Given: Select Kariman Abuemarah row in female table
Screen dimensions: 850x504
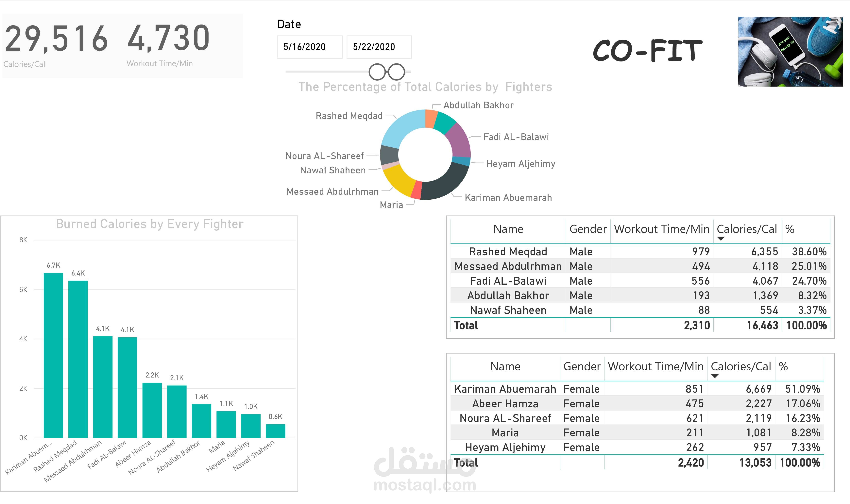Looking at the screenshot, I should click(x=637, y=389).
